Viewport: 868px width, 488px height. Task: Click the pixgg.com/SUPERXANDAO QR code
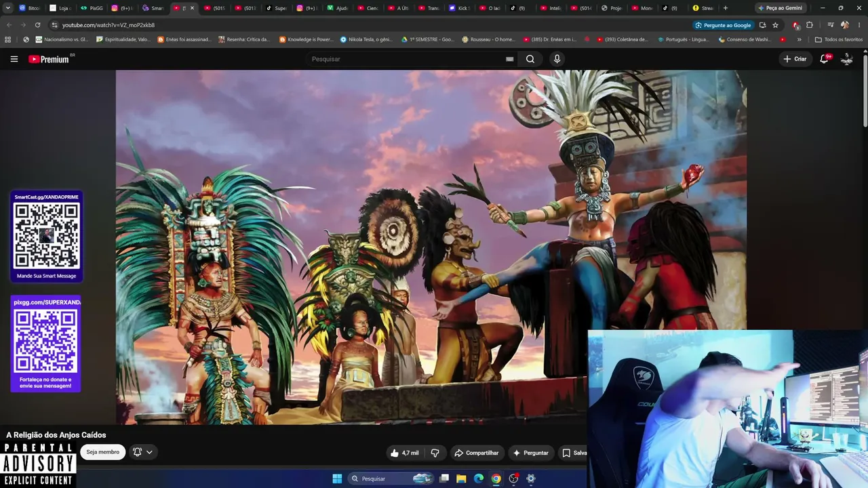[46, 341]
